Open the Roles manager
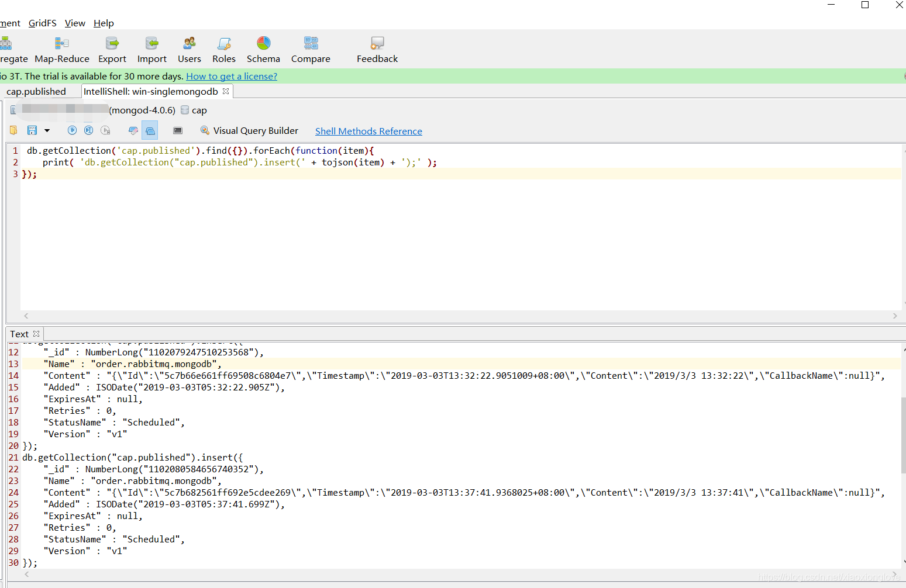The height and width of the screenshot is (588, 906). click(224, 49)
